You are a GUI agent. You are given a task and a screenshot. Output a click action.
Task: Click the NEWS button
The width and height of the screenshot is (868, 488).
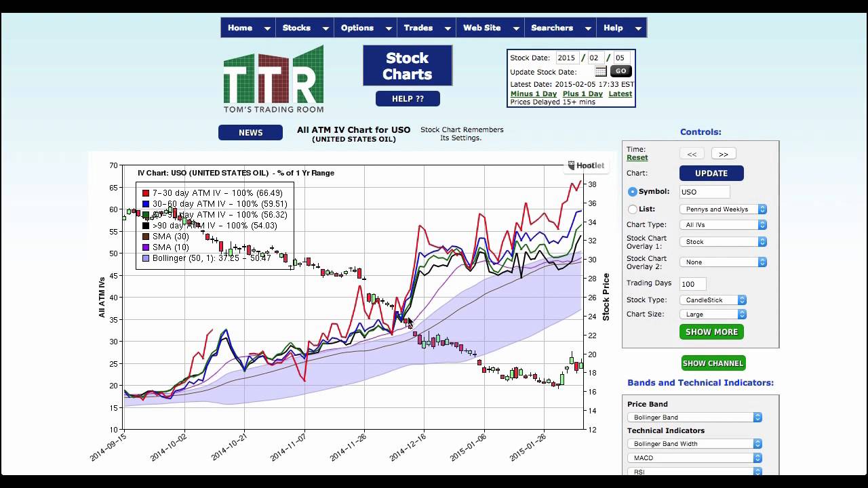[x=250, y=132]
